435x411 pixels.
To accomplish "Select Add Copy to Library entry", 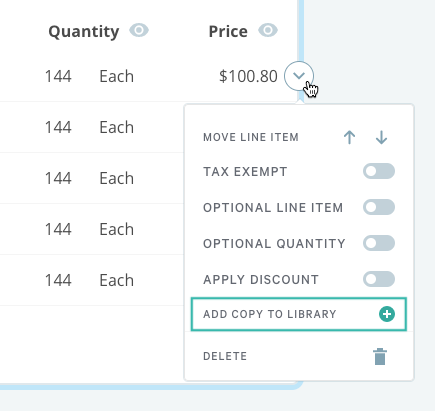I will tap(299, 314).
